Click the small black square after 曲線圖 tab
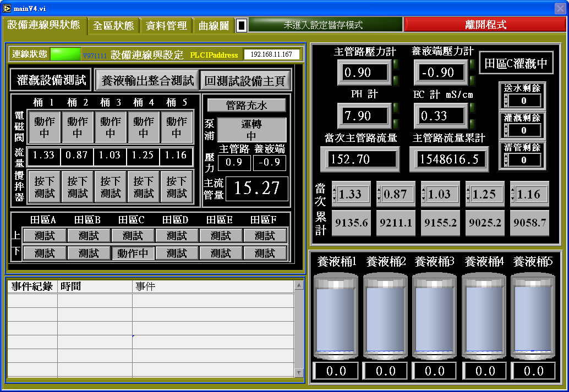This screenshot has width=569, height=392. [242, 25]
